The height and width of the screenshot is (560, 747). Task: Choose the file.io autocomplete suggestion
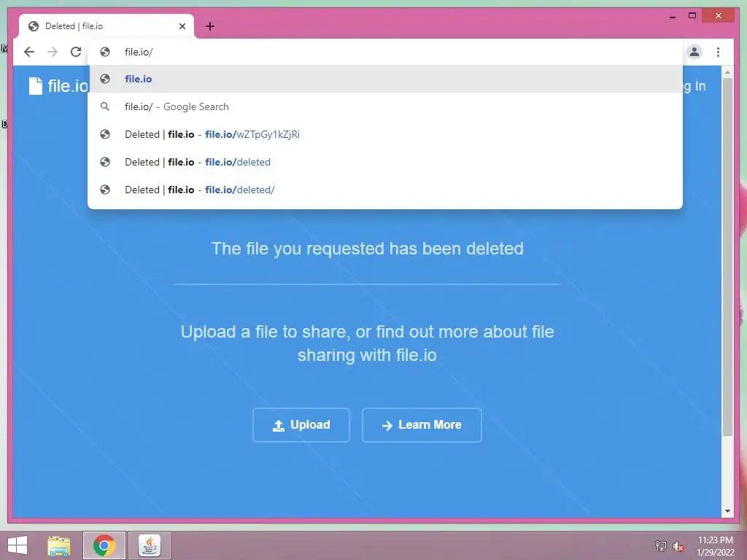coord(385,79)
